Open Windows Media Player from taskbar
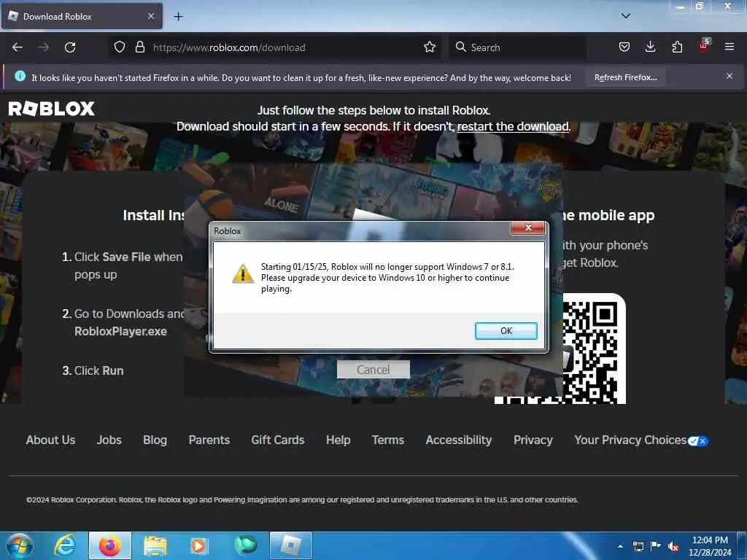 [198, 545]
